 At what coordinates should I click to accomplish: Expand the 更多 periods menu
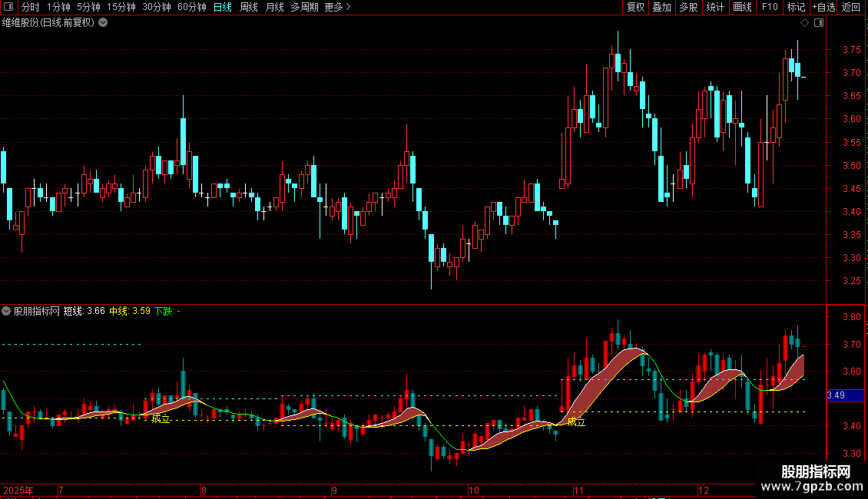[x=338, y=7]
